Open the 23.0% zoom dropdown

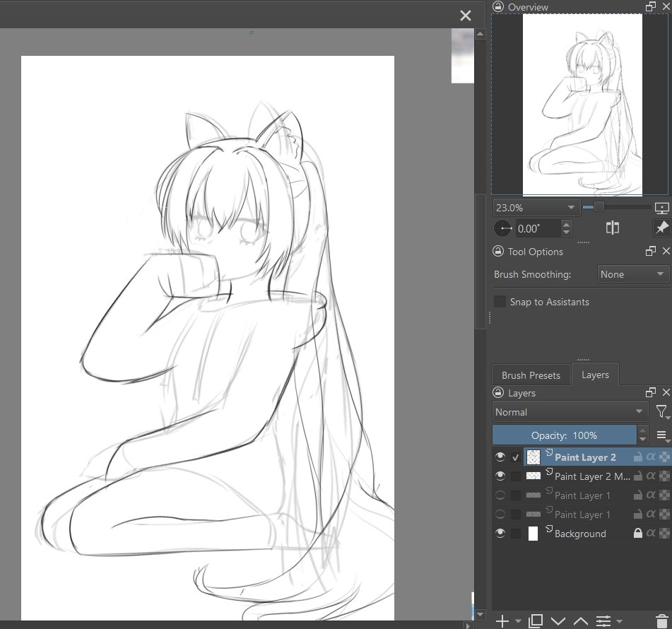[536, 208]
